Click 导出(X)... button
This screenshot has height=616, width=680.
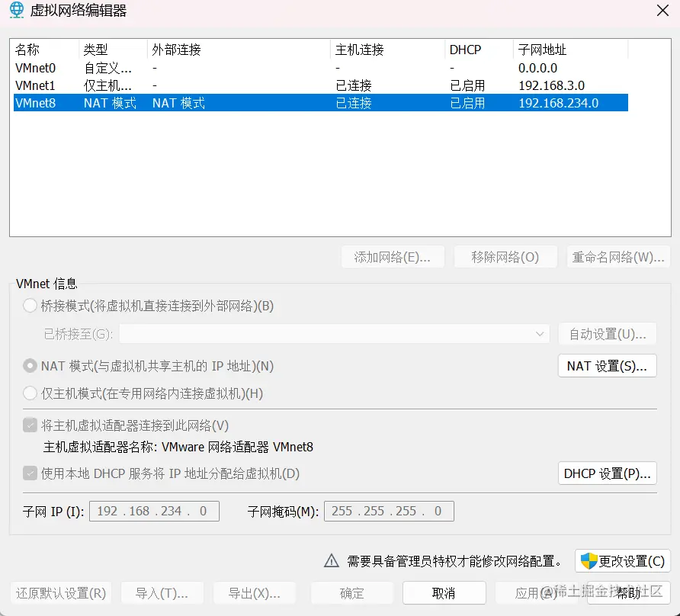coord(255,593)
